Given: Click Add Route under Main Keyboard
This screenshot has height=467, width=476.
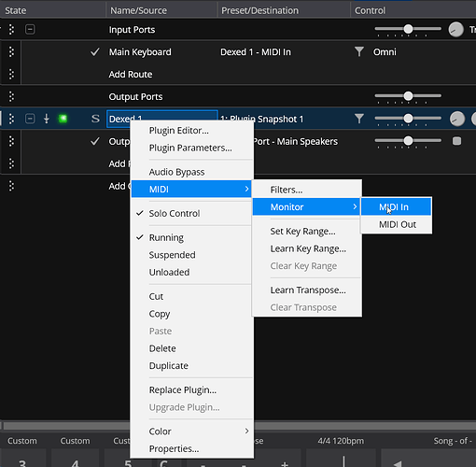Looking at the screenshot, I should [131, 74].
